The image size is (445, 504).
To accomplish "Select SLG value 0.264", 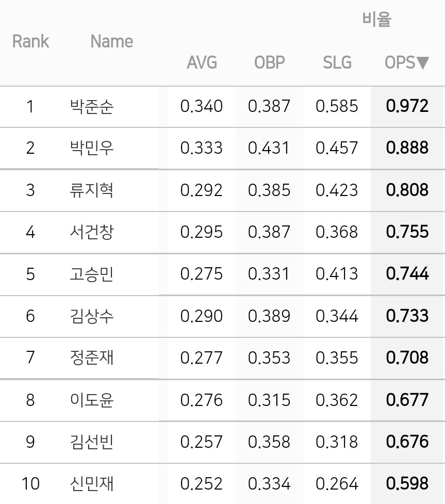I will tap(337, 484).
